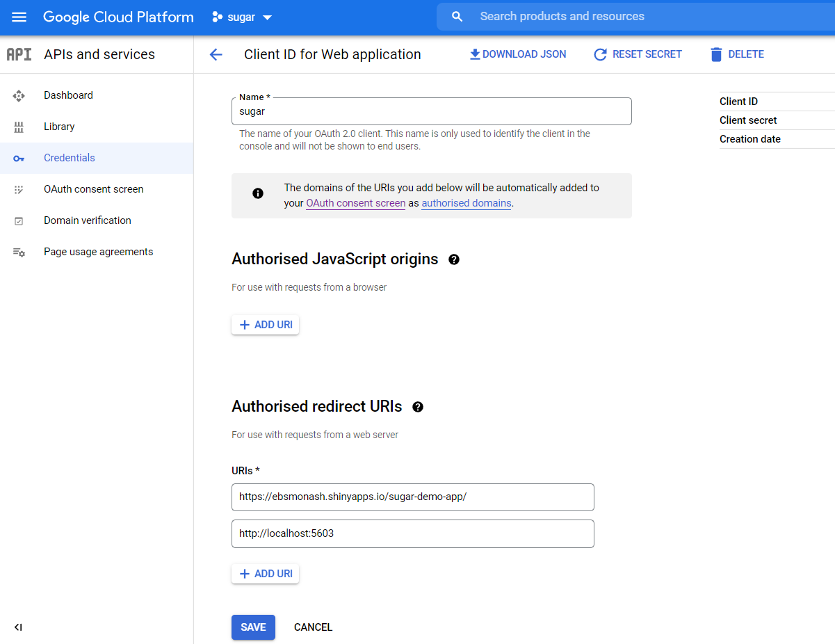Image resolution: width=835 pixels, height=644 pixels.
Task: Click the Save button
Action: [x=253, y=627]
